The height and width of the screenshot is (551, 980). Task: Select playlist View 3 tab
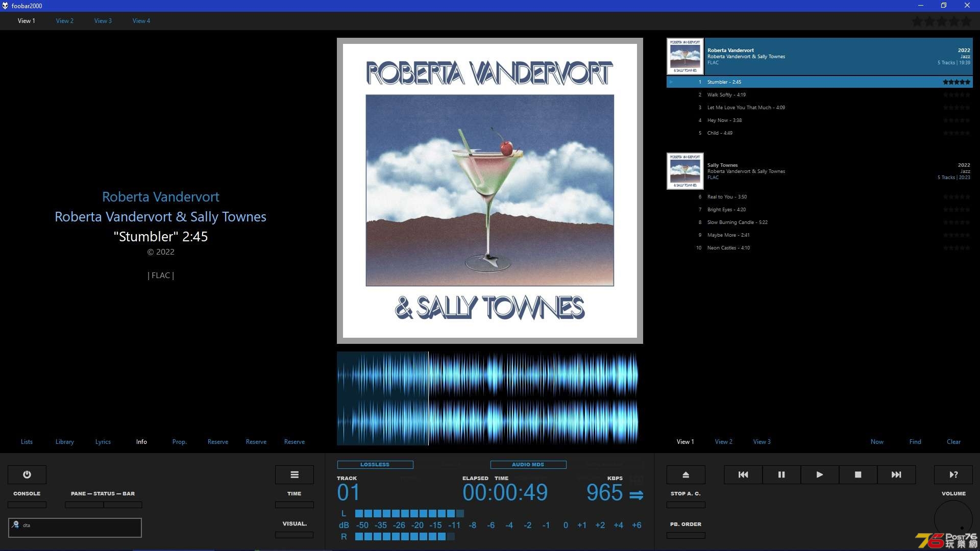[762, 442]
